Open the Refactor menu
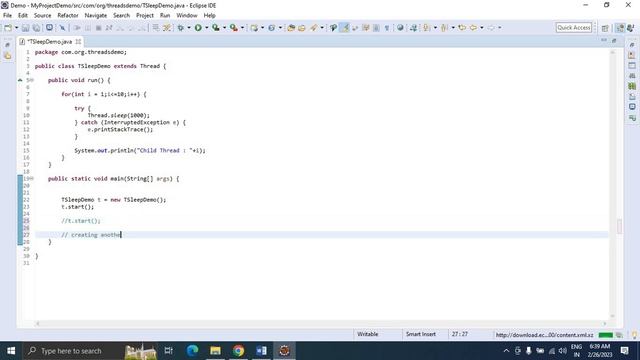 [x=68, y=16]
